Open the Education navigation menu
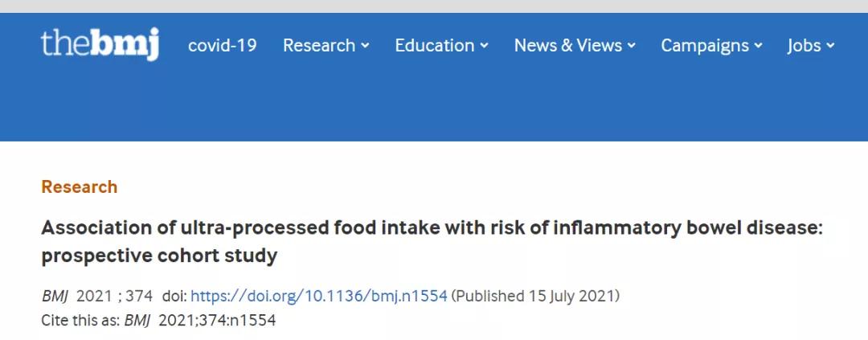 (435, 45)
